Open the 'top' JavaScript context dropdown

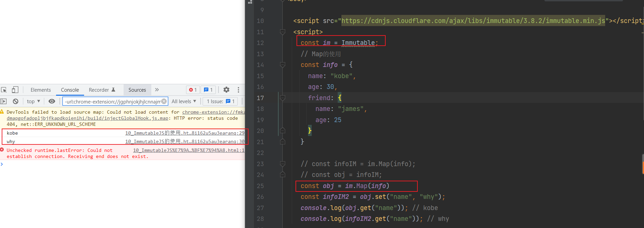pos(33,101)
